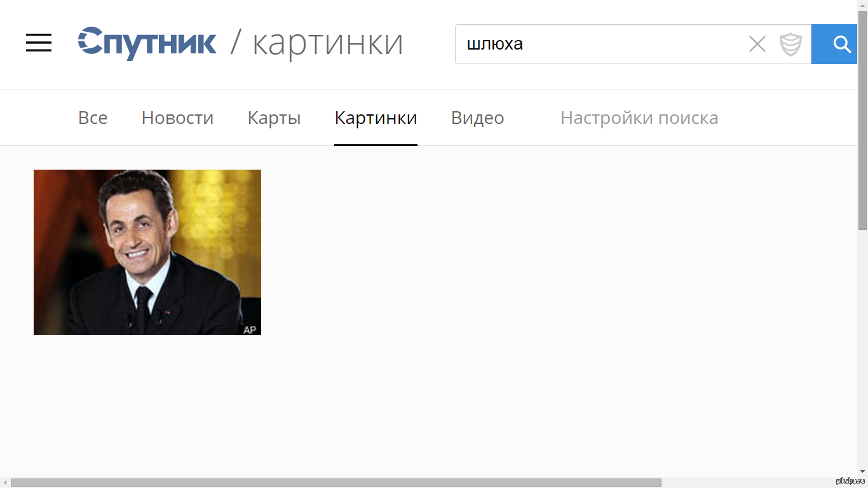Open Настройки поиска settings

(639, 118)
